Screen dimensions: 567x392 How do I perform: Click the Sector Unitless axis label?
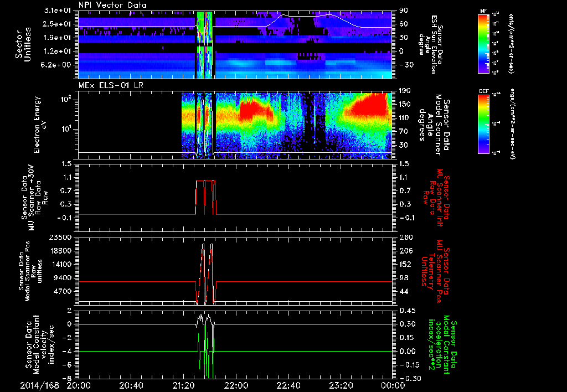click(22, 44)
